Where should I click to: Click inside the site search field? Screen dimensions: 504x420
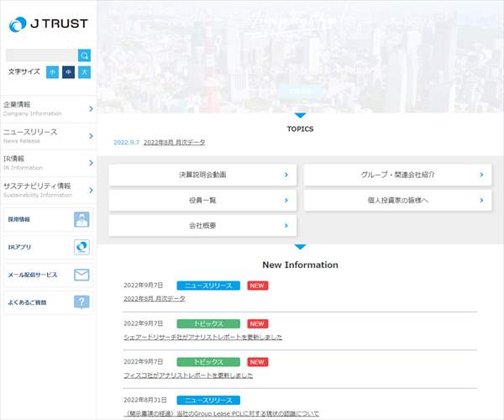tap(42, 55)
